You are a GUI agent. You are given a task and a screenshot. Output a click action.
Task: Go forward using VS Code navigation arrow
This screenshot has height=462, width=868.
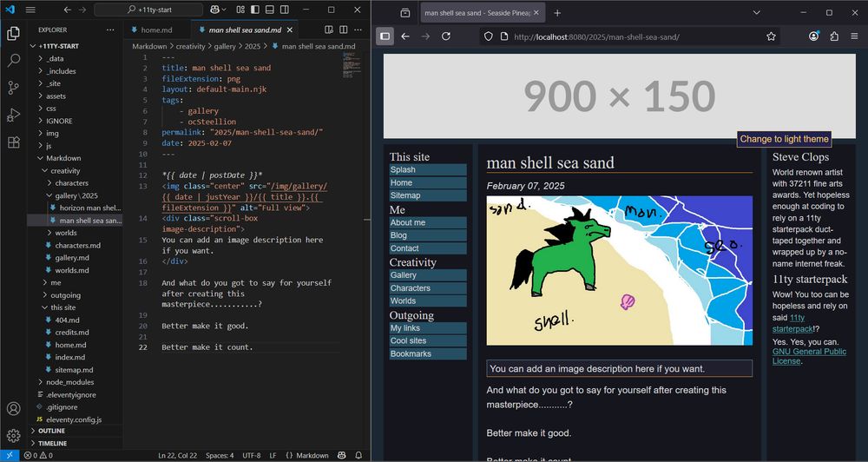coord(82,10)
